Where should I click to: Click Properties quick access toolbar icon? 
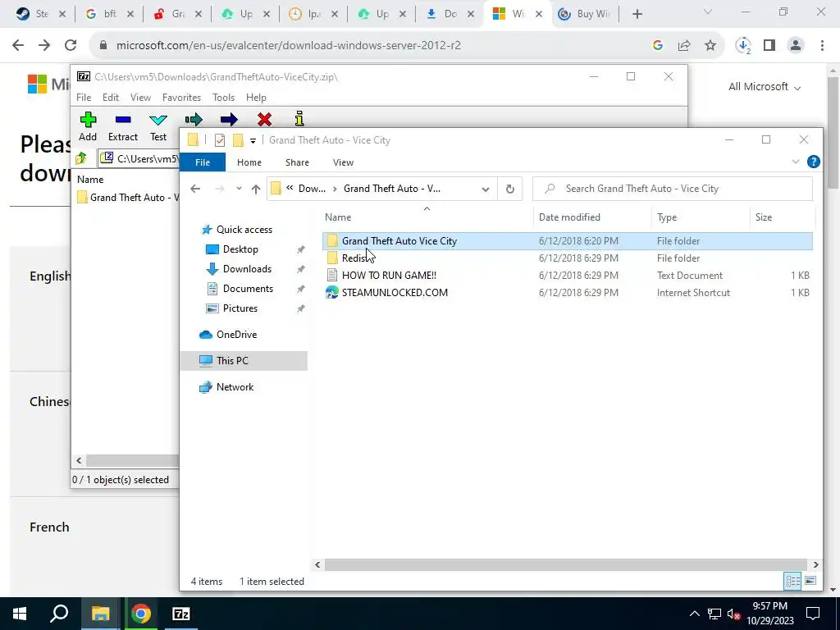(220, 140)
